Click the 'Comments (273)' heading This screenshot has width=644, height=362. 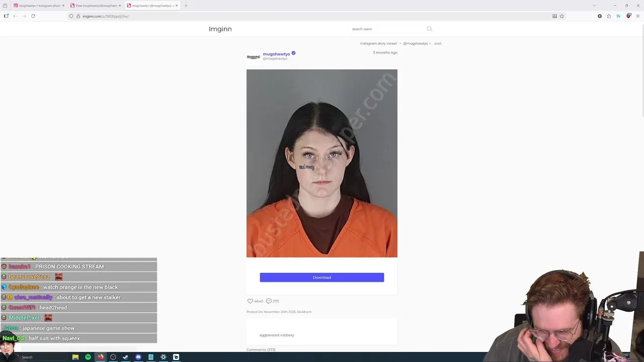pyautogui.click(x=261, y=349)
